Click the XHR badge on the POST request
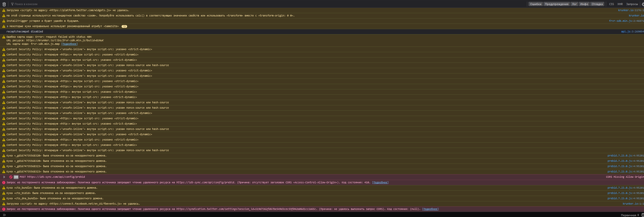This screenshot has width=644, height=217. (16, 177)
